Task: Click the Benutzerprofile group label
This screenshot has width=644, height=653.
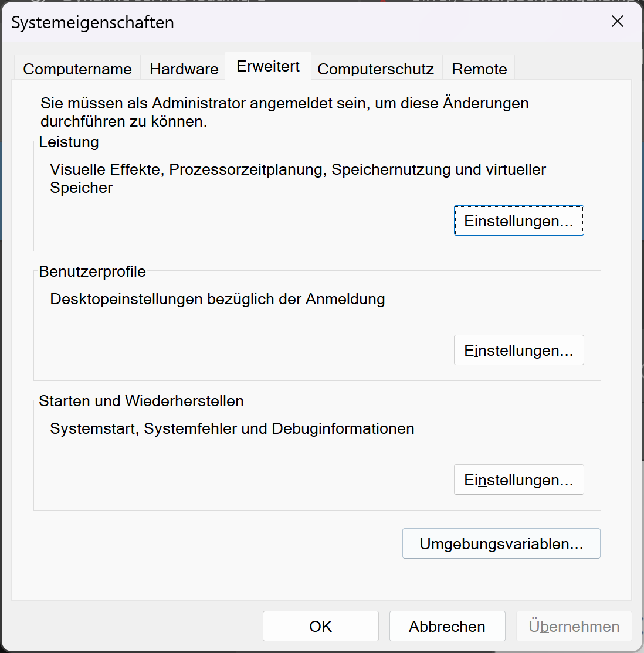Action: (93, 271)
